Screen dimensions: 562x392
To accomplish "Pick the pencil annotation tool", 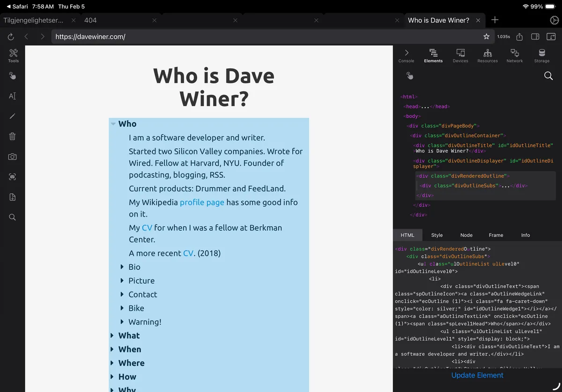I will (x=13, y=116).
